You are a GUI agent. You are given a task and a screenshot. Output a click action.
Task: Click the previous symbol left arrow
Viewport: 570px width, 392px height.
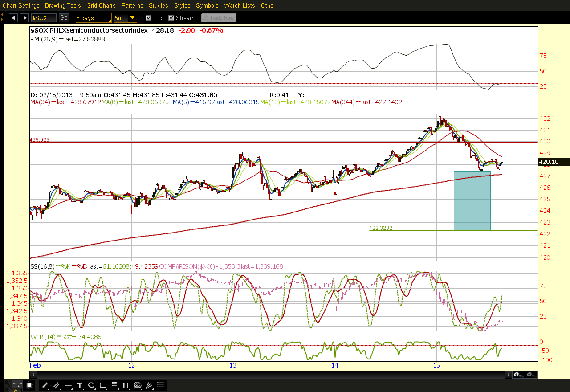click(13, 18)
